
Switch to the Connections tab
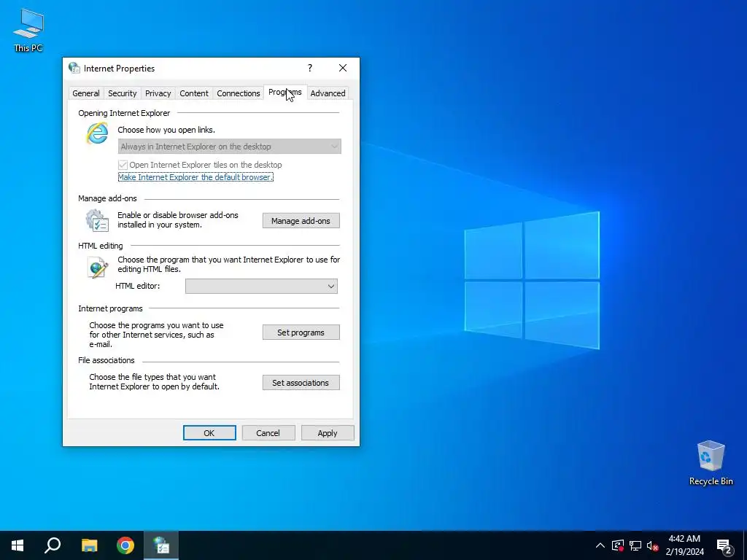pyautogui.click(x=239, y=93)
